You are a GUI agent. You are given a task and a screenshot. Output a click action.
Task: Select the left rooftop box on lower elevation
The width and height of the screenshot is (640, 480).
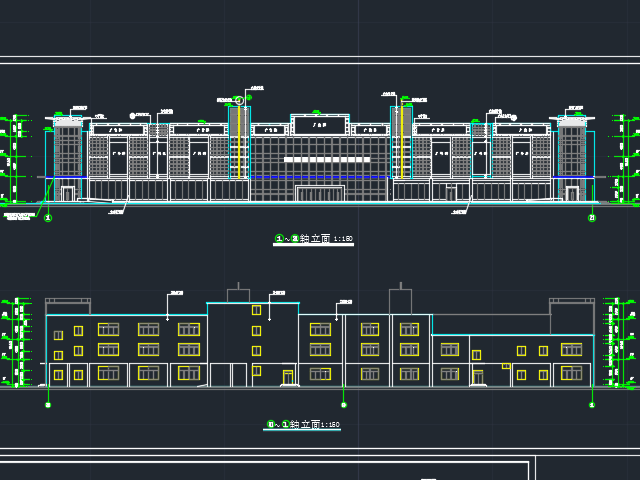click(x=238, y=295)
